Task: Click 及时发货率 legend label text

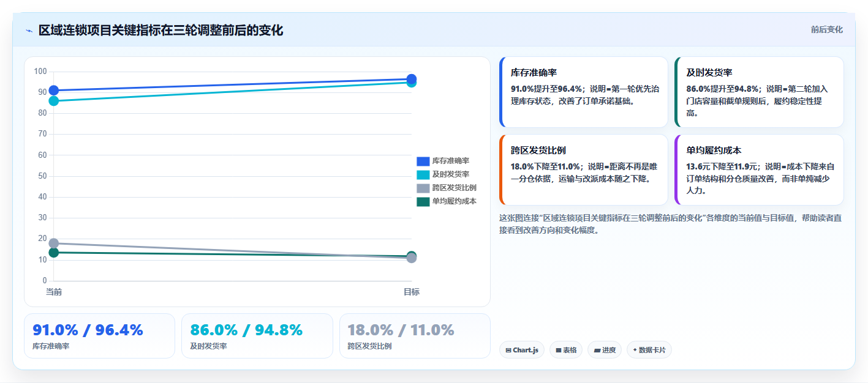Action: 451,174
